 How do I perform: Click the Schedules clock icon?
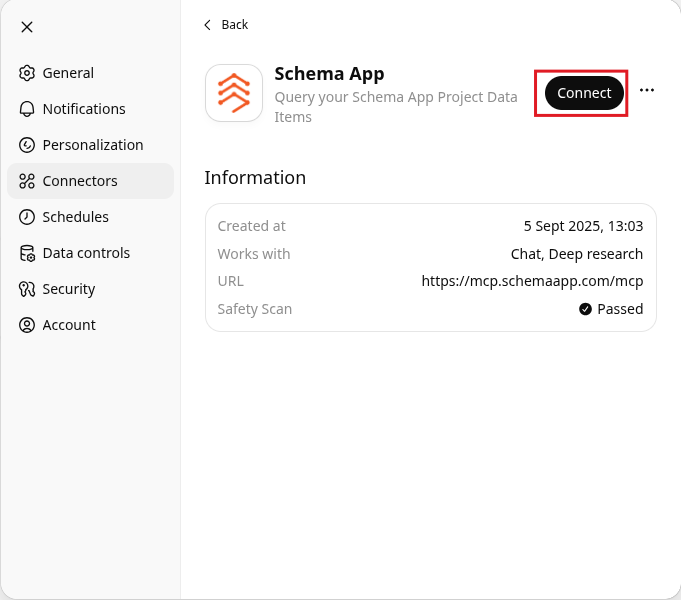pyautogui.click(x=27, y=217)
